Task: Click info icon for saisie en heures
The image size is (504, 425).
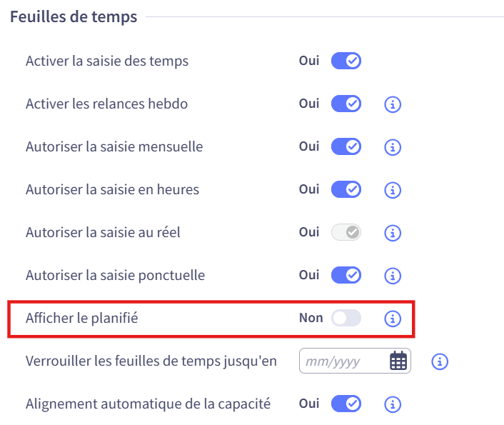Action: pyautogui.click(x=392, y=190)
